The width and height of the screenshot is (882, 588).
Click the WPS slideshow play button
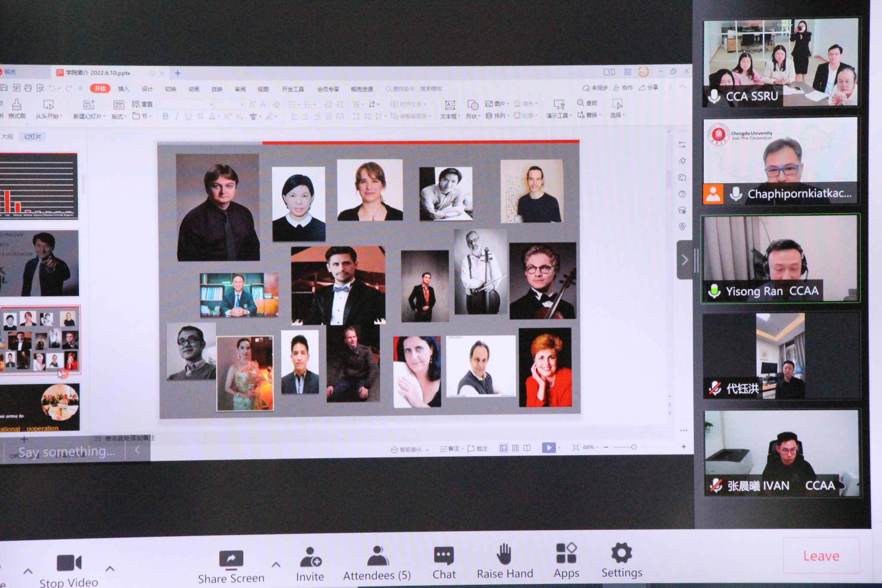tap(548, 448)
